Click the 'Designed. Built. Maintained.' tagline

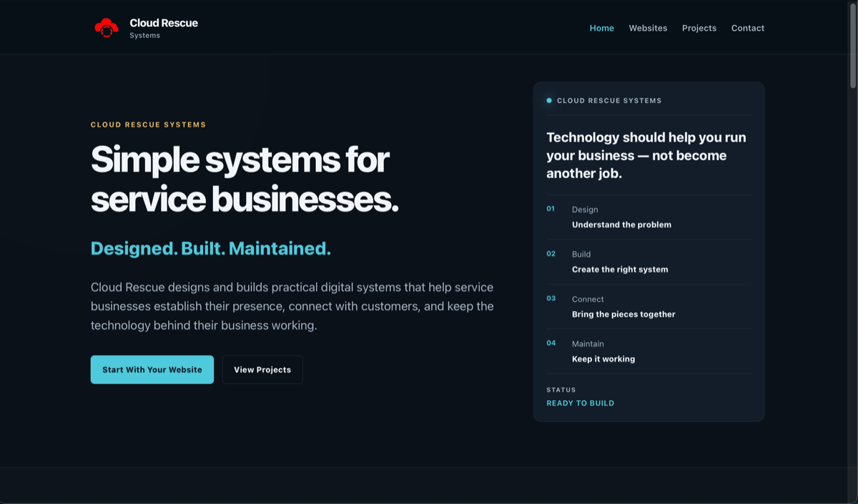click(211, 248)
